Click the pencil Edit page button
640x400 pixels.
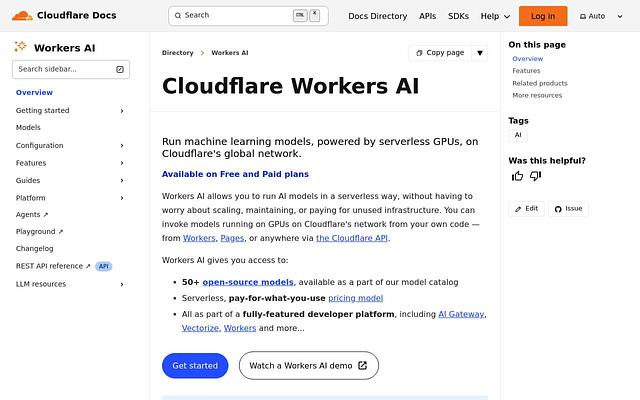[526, 209]
